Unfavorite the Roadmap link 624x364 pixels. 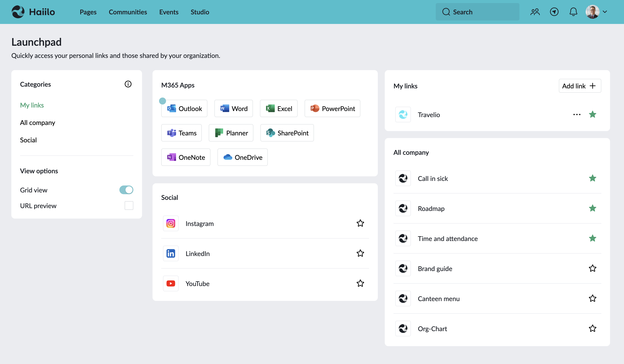593,208
